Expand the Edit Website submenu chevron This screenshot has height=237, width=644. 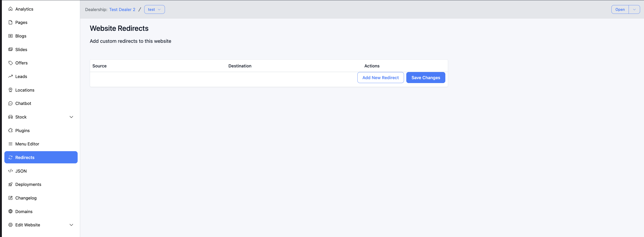point(71,225)
